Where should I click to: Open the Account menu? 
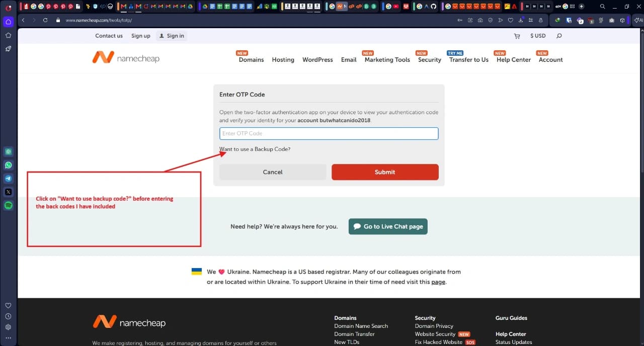coord(551,59)
